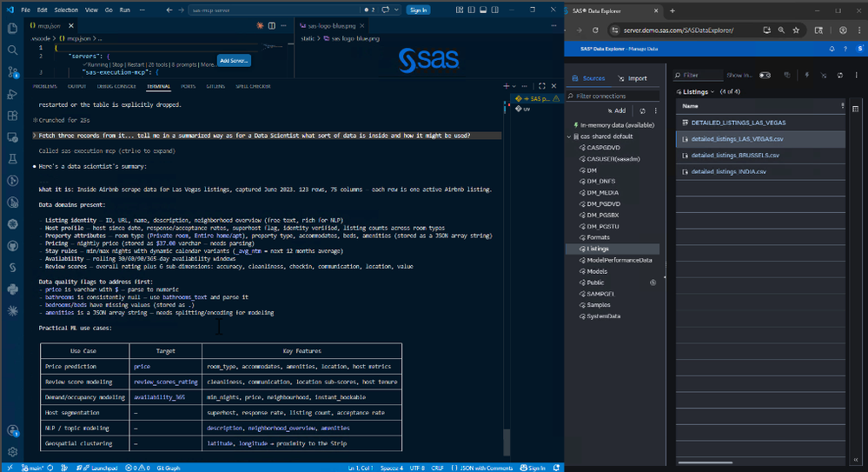Click the terminal vertical scrollbar thumb

click(506, 442)
